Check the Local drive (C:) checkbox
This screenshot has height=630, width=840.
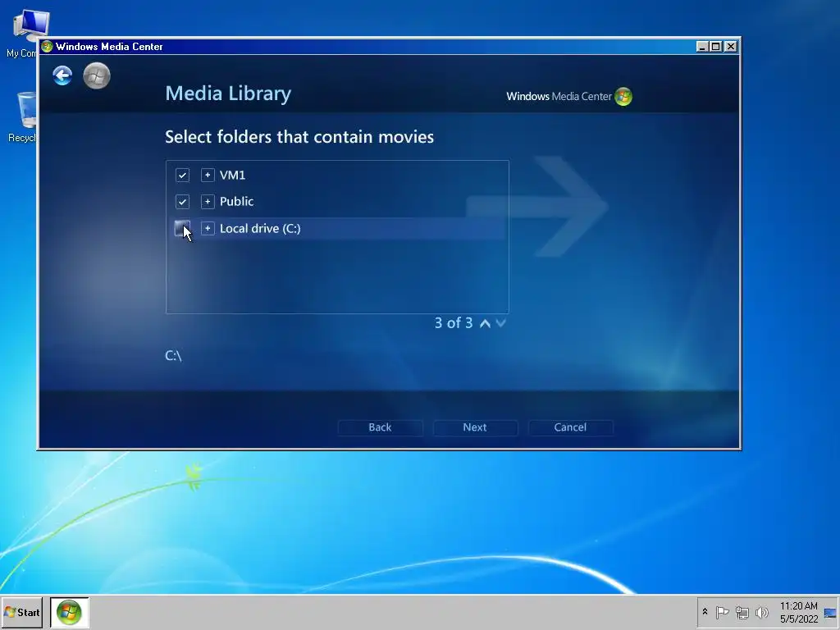click(182, 229)
